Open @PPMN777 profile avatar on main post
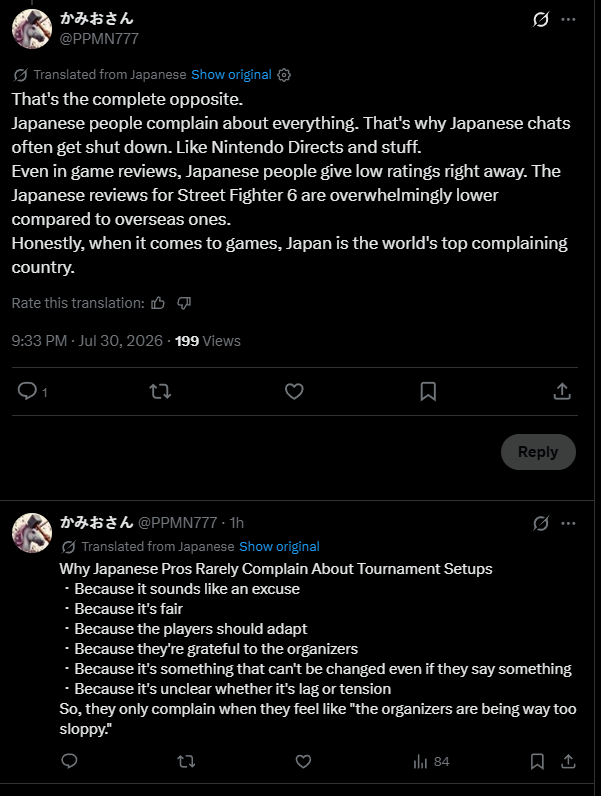Image resolution: width=601 pixels, height=796 pixels. coord(32,29)
